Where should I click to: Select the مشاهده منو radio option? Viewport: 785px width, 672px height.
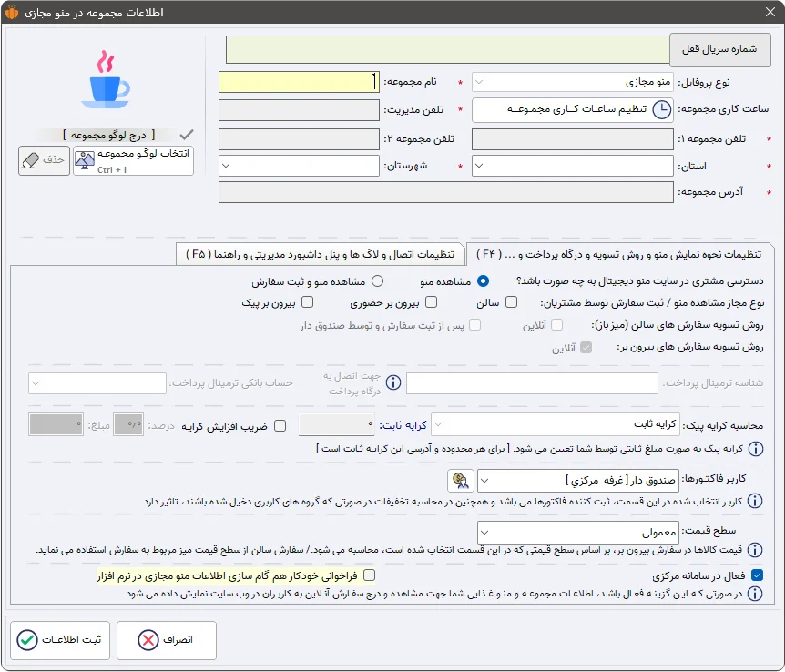[x=483, y=281]
